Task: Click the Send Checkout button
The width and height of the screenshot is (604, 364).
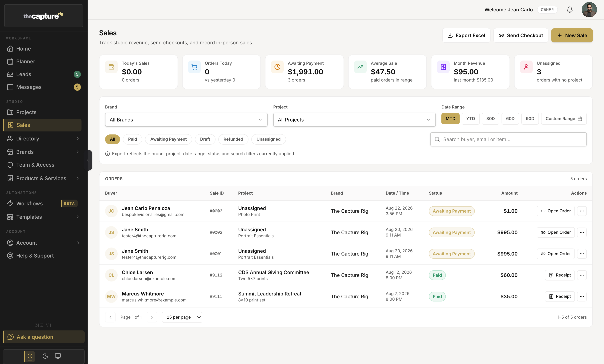Action: coord(521,35)
